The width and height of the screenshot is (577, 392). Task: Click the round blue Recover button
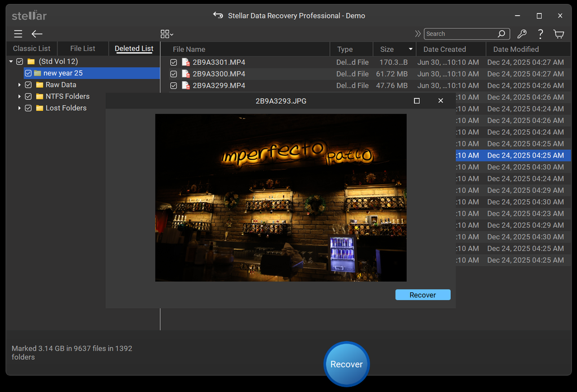click(x=347, y=364)
